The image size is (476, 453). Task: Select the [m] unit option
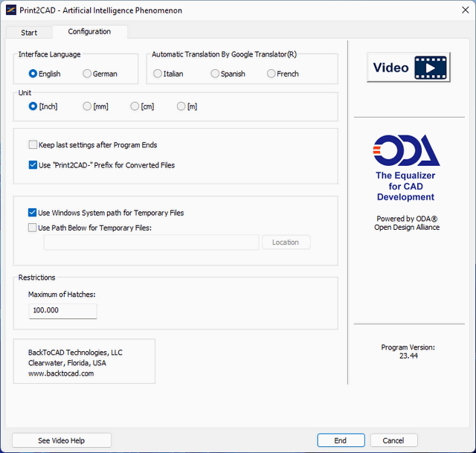(181, 106)
